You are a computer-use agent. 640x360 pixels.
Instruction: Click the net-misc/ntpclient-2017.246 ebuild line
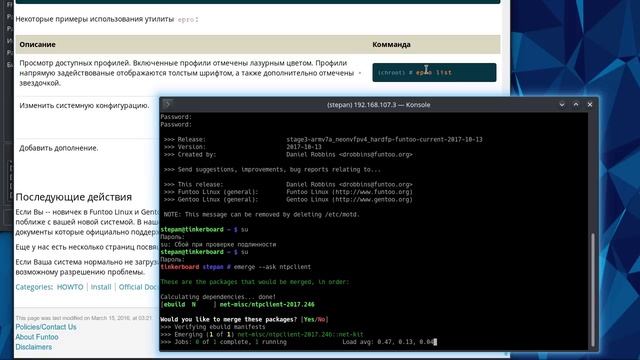click(238, 304)
